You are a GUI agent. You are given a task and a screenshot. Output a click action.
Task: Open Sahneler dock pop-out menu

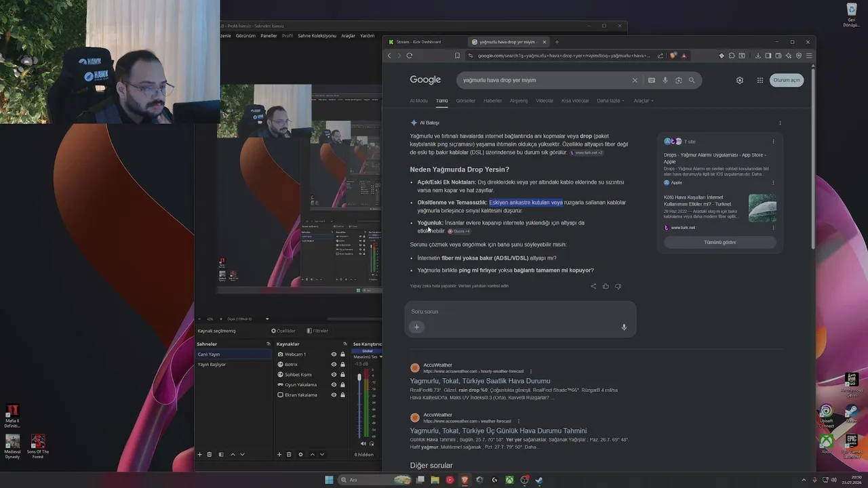[268, 344]
